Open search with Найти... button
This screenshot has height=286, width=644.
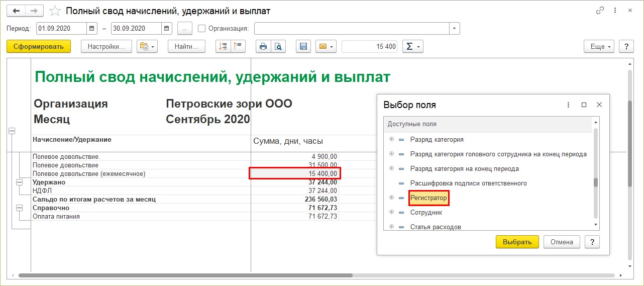click(186, 46)
